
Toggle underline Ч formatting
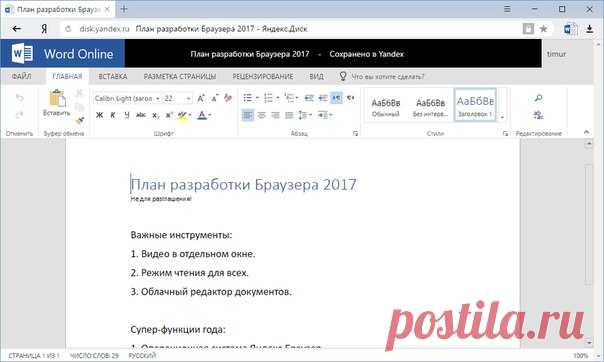[127, 115]
